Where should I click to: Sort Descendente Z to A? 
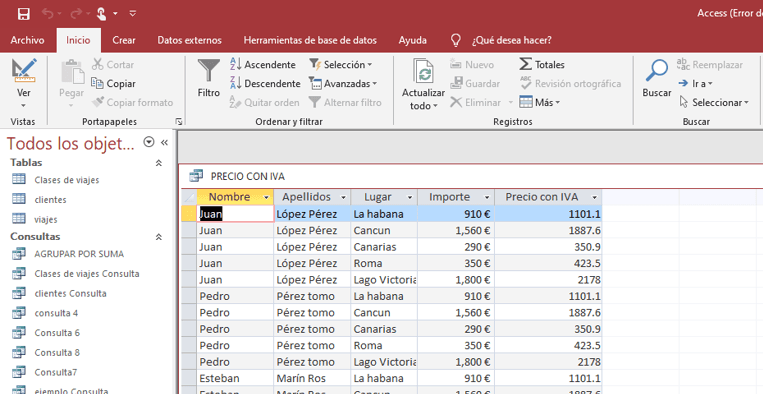point(265,83)
